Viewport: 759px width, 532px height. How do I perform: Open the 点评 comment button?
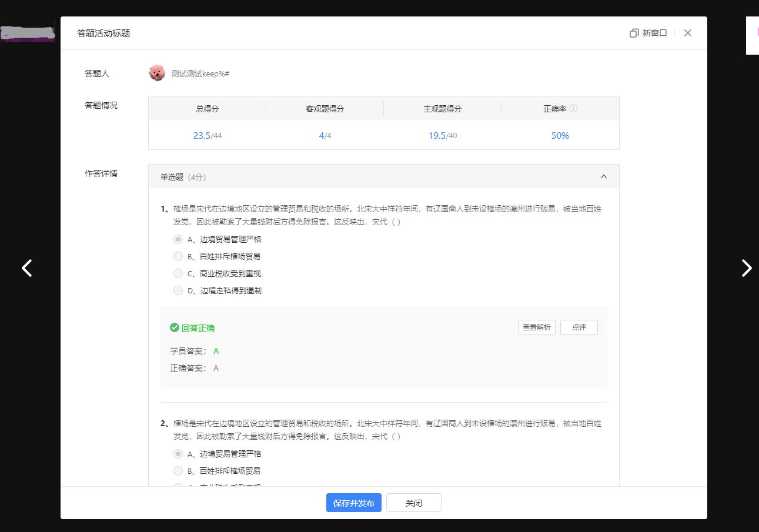pyautogui.click(x=579, y=327)
